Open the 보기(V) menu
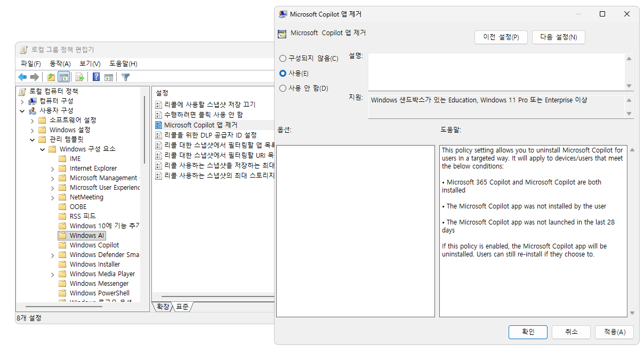This screenshot has width=644, height=353. pyautogui.click(x=90, y=63)
